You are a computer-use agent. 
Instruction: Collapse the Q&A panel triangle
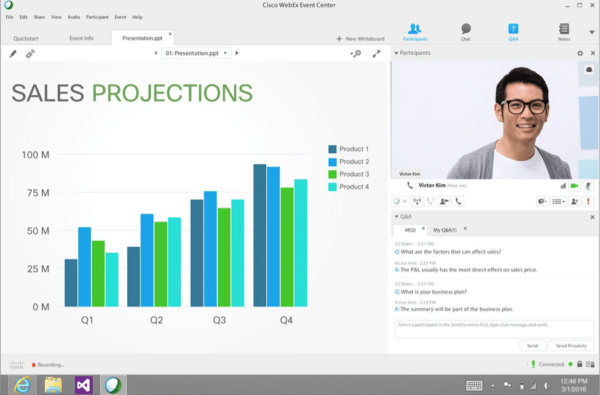(x=396, y=216)
